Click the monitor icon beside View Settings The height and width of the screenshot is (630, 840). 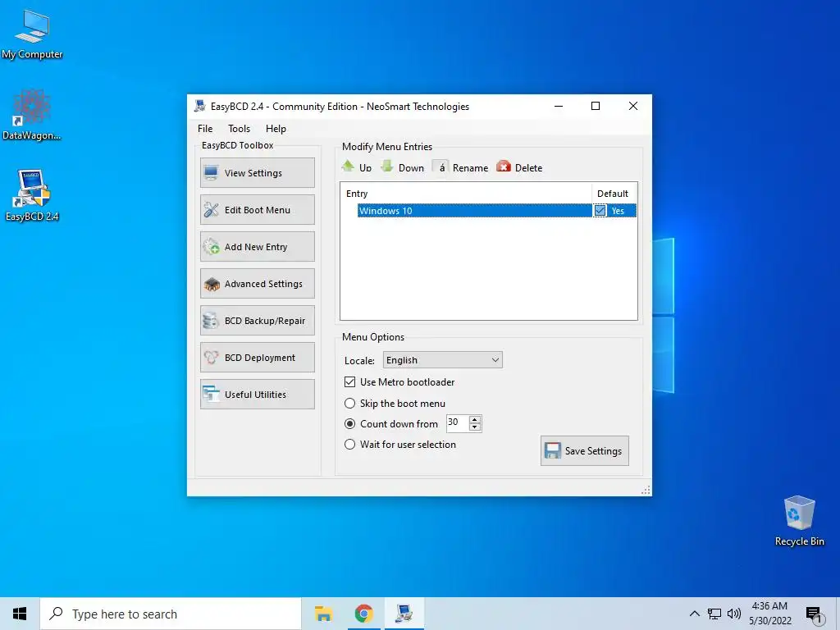pyautogui.click(x=211, y=172)
